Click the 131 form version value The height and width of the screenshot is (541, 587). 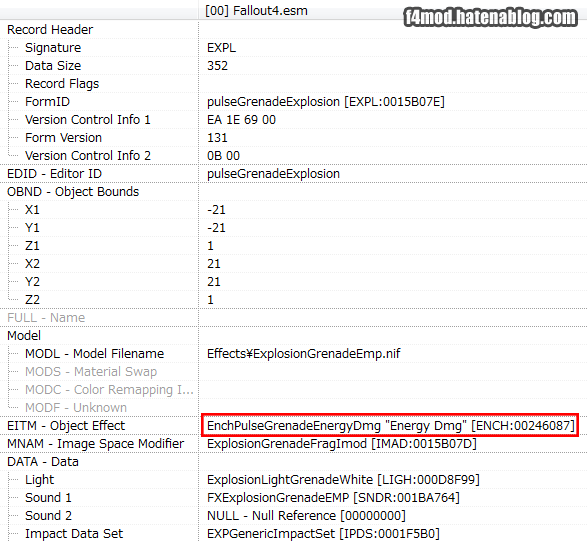tap(217, 137)
